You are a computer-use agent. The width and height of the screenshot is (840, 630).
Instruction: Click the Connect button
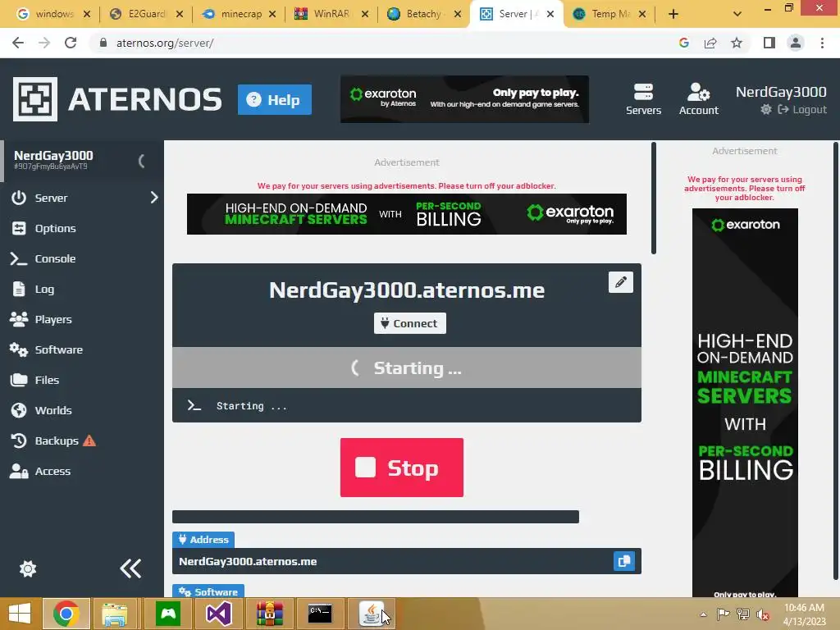[x=410, y=323]
